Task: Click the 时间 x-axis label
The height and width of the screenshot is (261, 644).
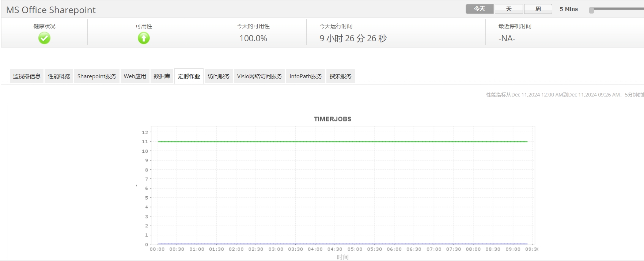Action: [343, 257]
